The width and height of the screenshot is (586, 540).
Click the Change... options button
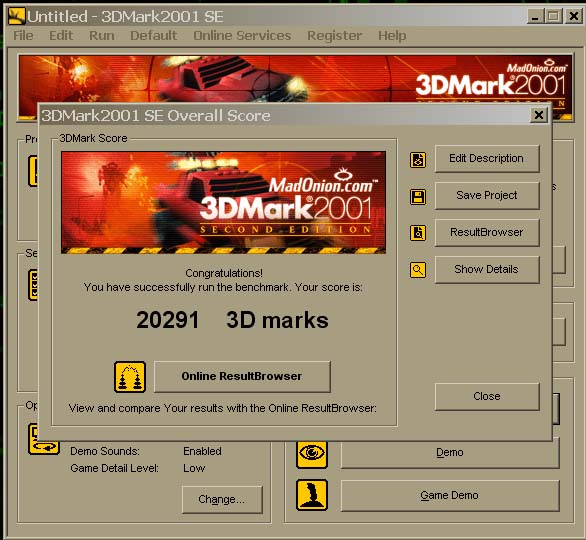point(222,499)
